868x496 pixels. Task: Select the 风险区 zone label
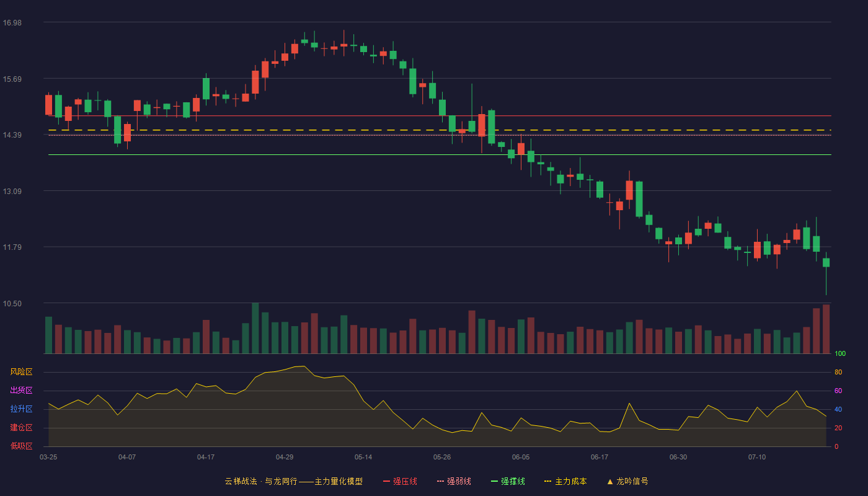point(21,372)
